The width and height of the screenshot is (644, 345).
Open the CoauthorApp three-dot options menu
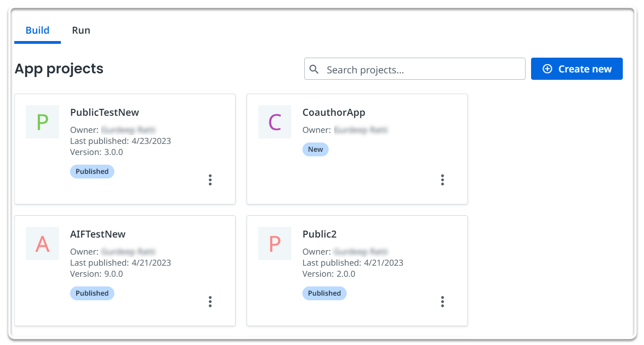coord(443,180)
